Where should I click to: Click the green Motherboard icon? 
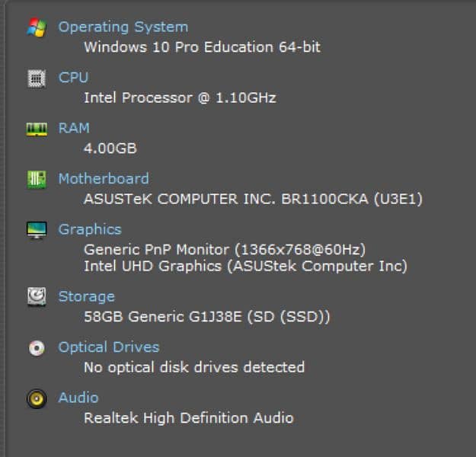[x=36, y=179]
